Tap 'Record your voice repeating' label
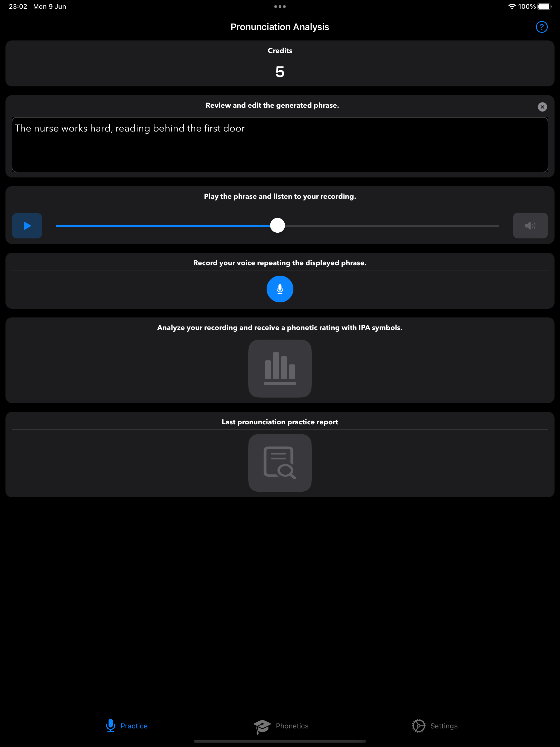Viewport: 560px width, 747px height. pyautogui.click(x=280, y=263)
